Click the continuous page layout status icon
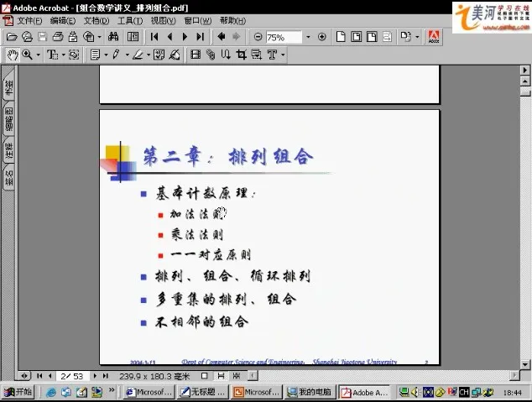This screenshot has width=532, height=402. [221, 376]
